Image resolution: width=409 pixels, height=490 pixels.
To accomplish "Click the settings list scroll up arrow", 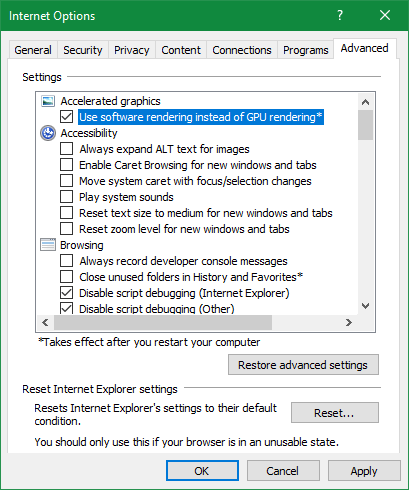I will coord(366,102).
